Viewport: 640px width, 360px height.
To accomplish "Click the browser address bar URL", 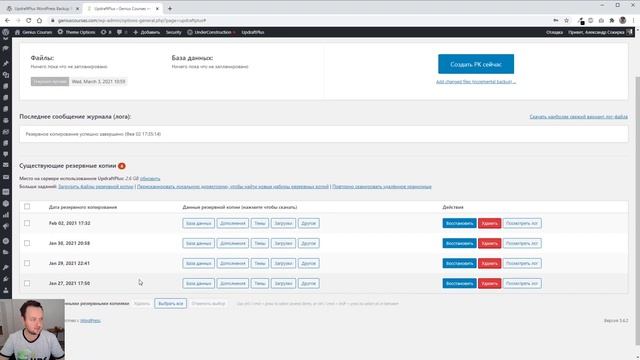I will pos(132,20).
